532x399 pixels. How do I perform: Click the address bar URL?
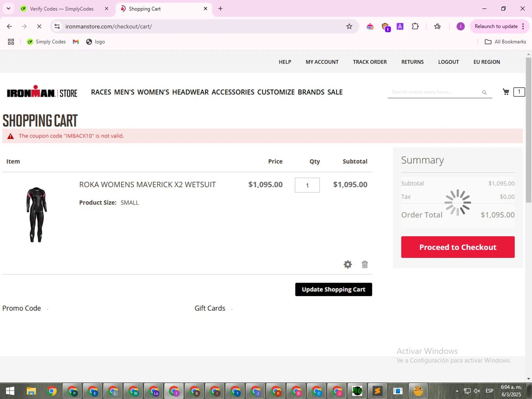click(109, 26)
